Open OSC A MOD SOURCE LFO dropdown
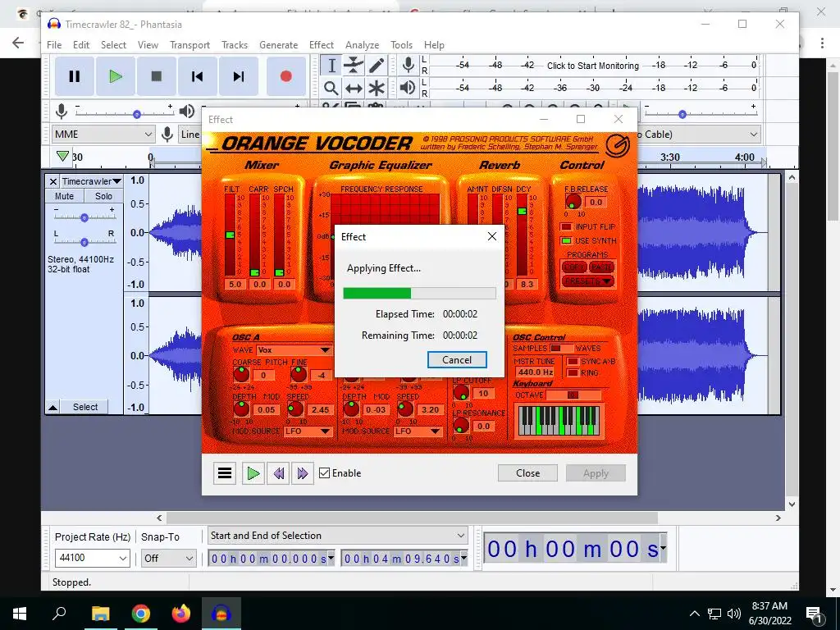 [x=308, y=431]
